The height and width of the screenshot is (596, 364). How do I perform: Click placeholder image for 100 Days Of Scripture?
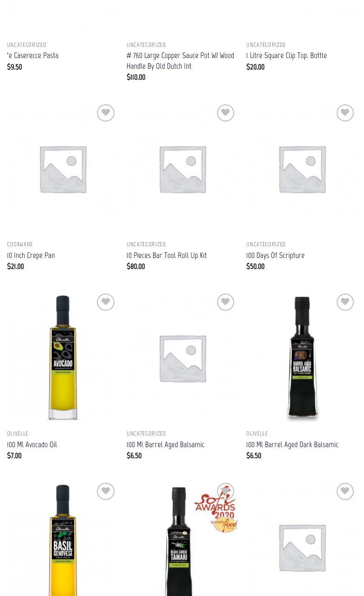pyautogui.click(x=301, y=168)
